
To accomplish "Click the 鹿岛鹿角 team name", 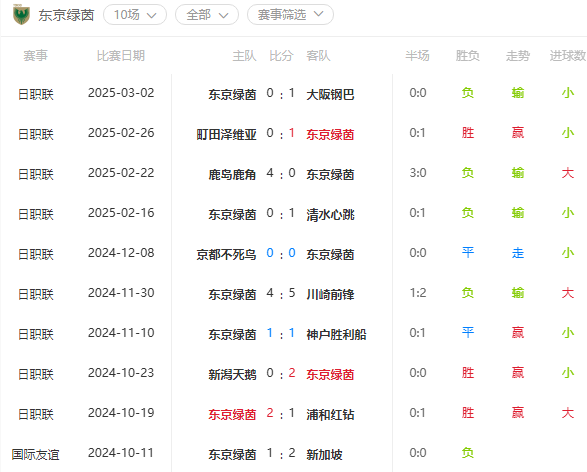I will coord(232,174).
